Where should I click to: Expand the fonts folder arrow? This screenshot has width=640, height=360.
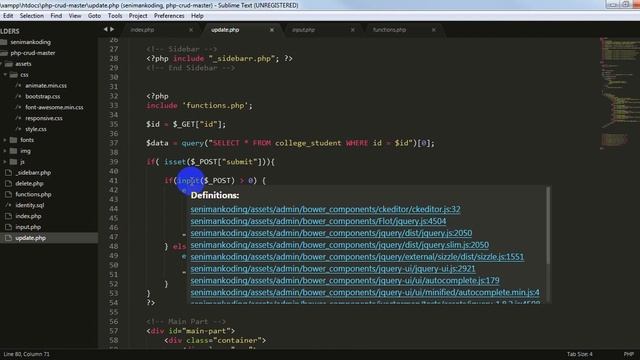coord(5,140)
